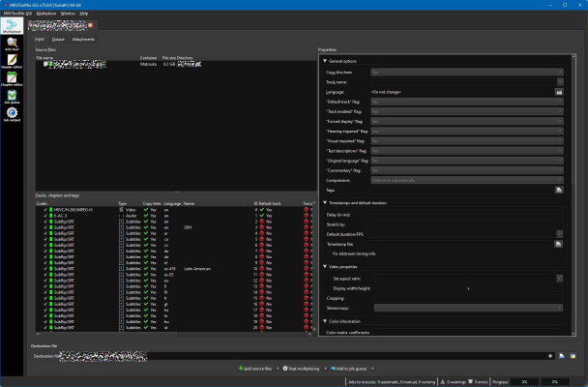Click Copy item check of es-419 subtitle track
Image resolution: width=588 pixels, height=387 pixels.
146,269
